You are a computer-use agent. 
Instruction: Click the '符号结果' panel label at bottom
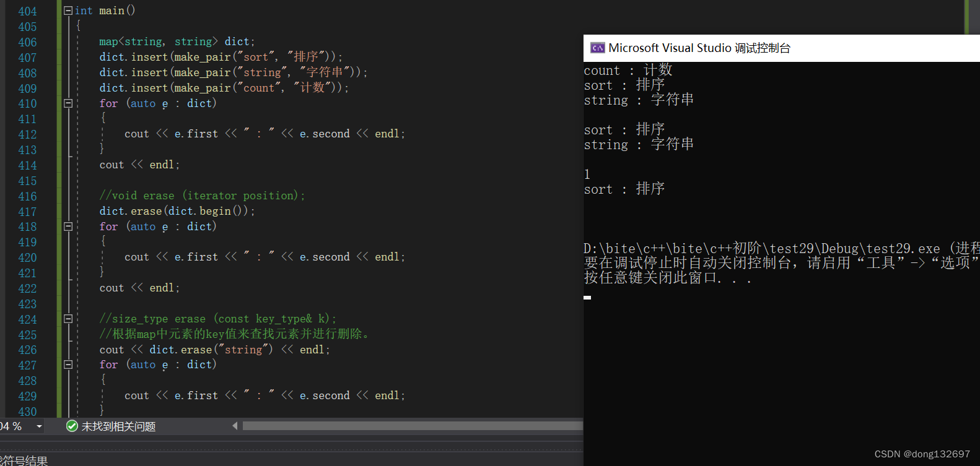pyautogui.click(x=24, y=461)
